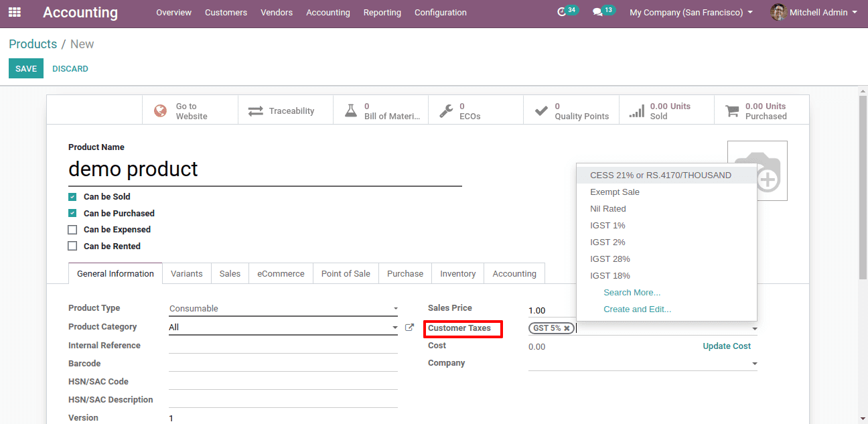
Task: Switch to the Inventory tab
Action: click(458, 273)
